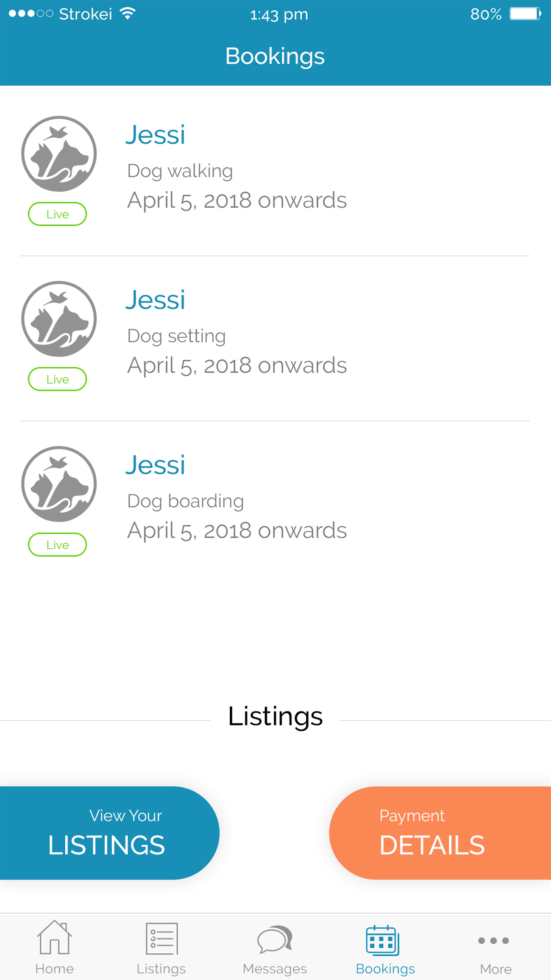Image resolution: width=551 pixels, height=980 pixels.
Task: Tap the Live badge under Dog walking
Action: point(58,214)
